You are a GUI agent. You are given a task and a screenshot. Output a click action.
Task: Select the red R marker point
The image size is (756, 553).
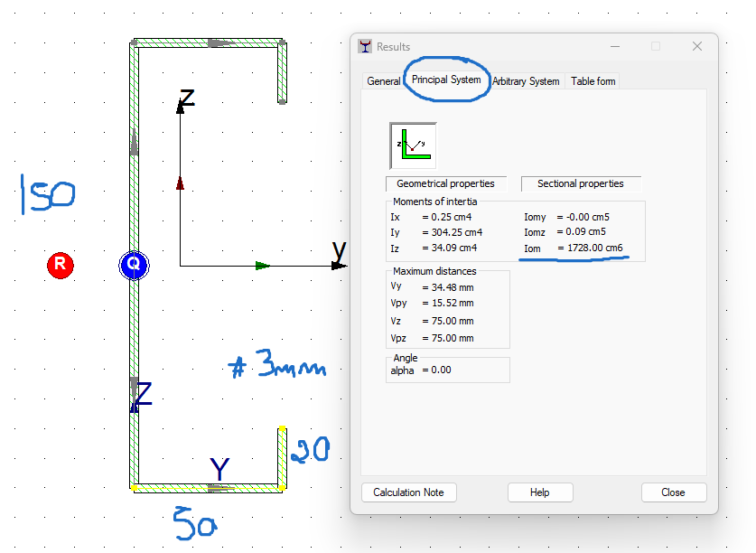pos(61,265)
